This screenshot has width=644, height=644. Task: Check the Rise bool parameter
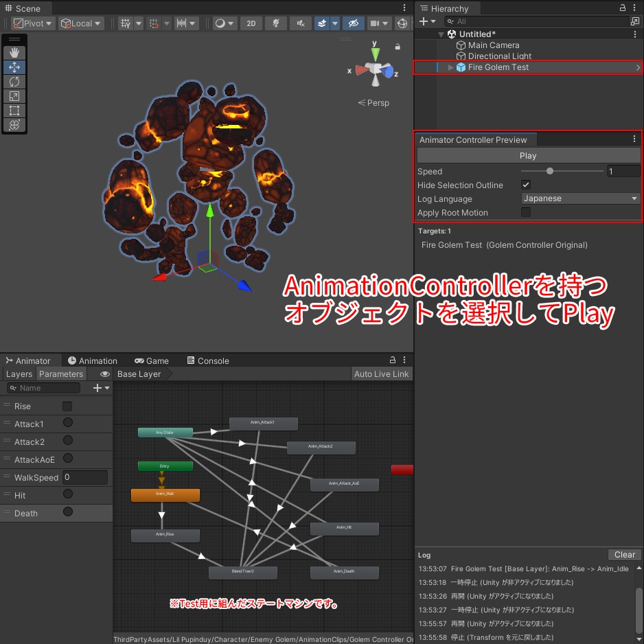(67, 406)
